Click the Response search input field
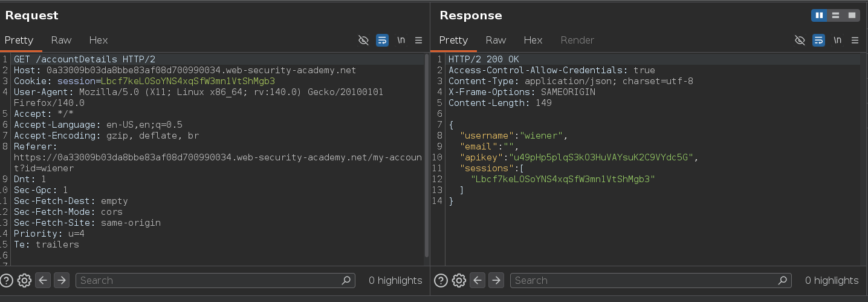 tap(651, 280)
